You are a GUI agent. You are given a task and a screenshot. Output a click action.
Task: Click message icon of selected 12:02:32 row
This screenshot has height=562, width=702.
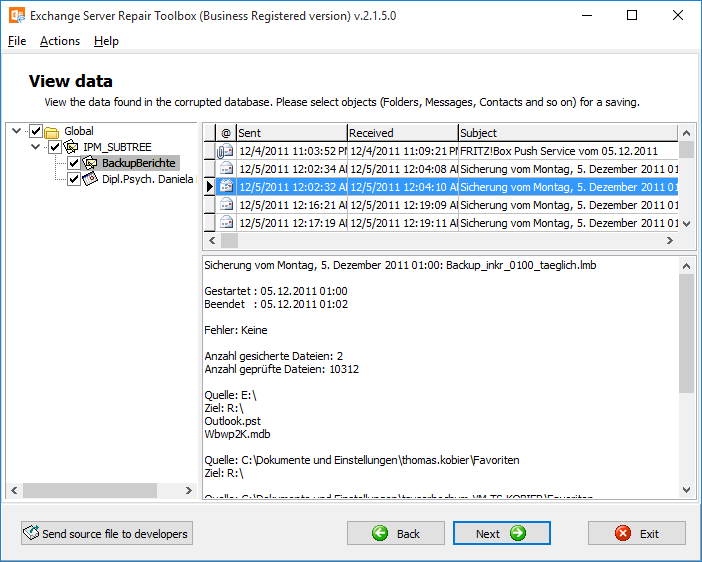pos(227,186)
